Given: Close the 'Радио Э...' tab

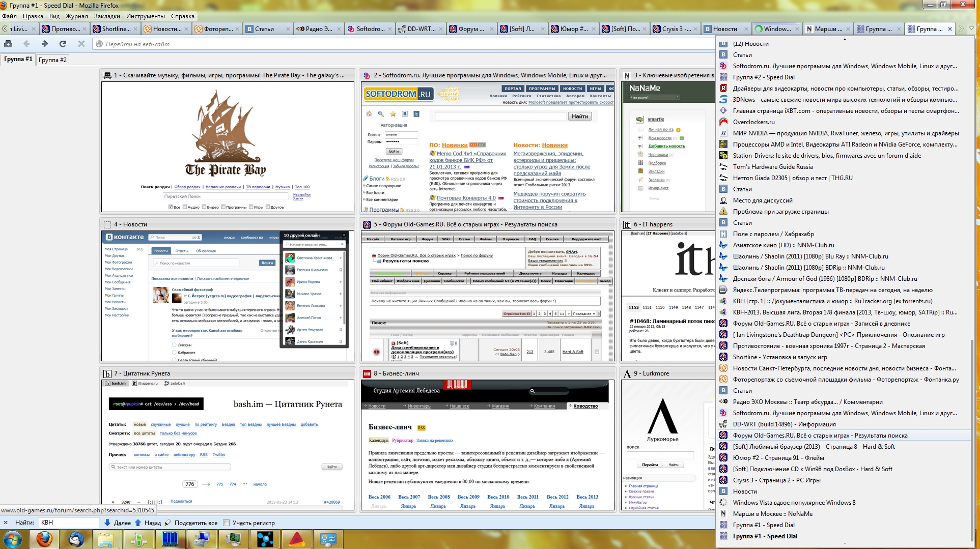Looking at the screenshot, I should click(x=339, y=29).
